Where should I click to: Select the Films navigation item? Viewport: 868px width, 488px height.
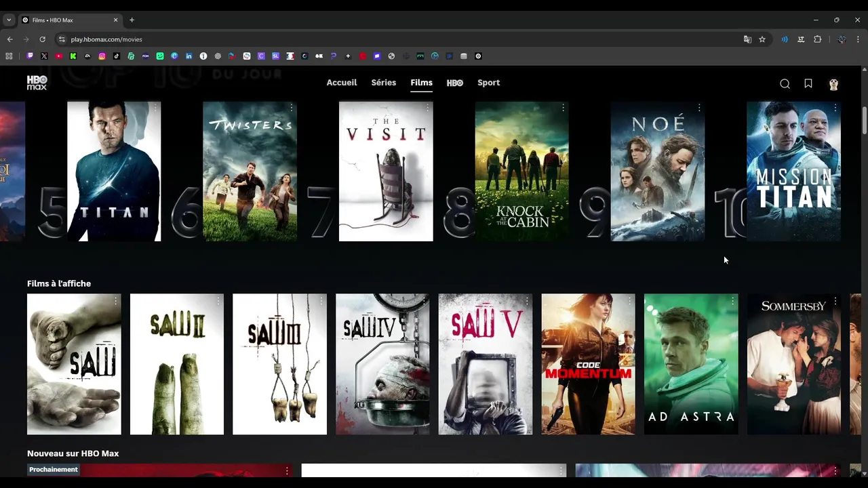[421, 83]
